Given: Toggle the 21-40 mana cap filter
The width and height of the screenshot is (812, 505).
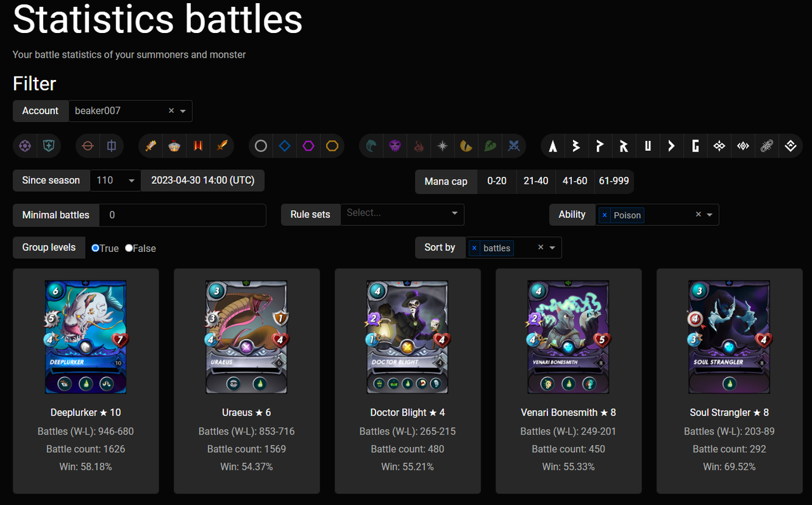Looking at the screenshot, I should coord(536,181).
